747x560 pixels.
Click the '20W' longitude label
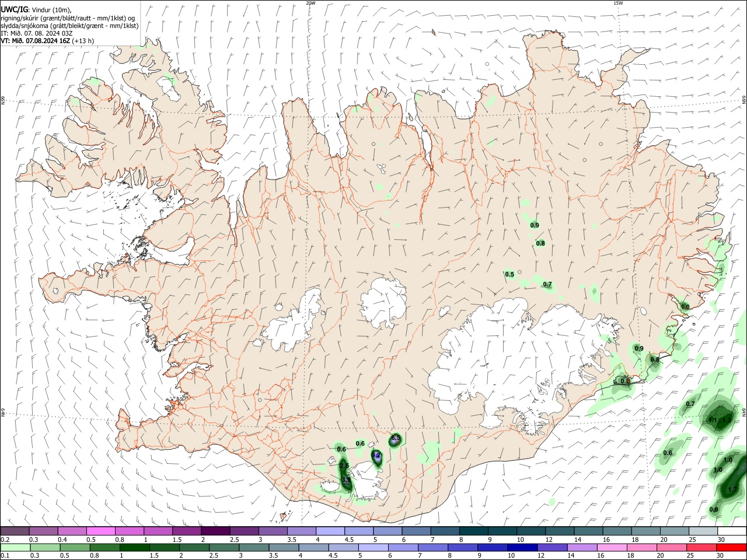tap(311, 3)
